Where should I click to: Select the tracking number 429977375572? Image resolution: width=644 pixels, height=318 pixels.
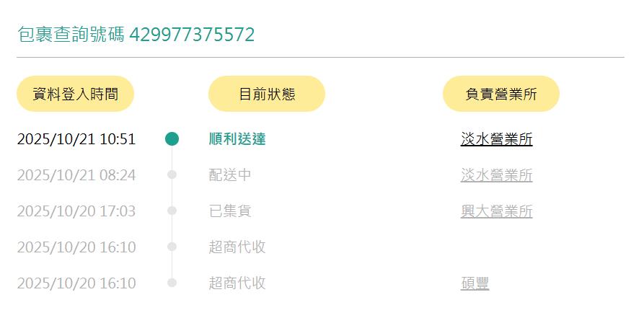point(192,35)
